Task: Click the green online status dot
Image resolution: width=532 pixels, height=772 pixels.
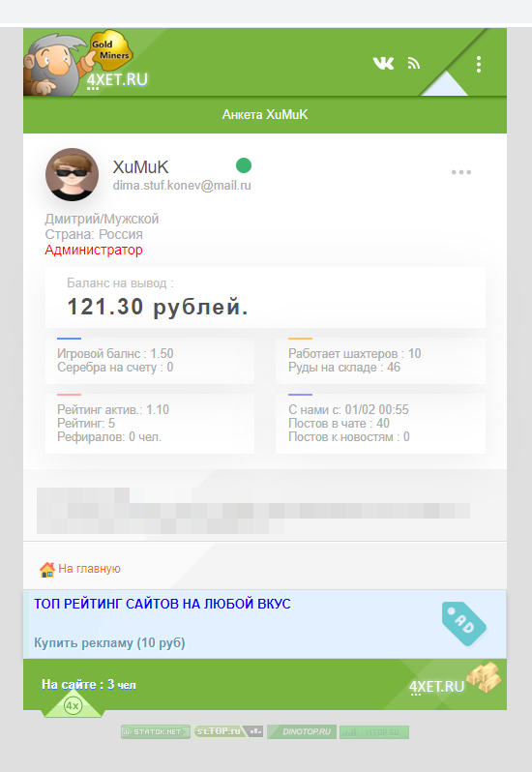Action: (x=244, y=165)
